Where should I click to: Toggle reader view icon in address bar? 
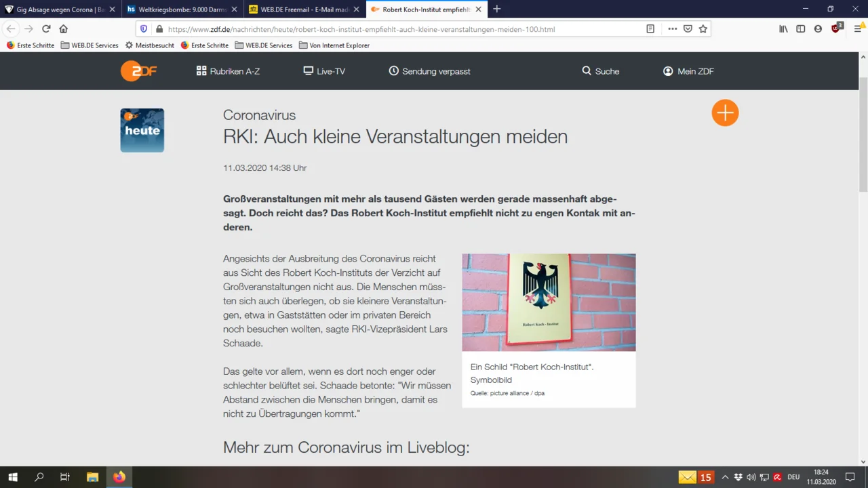[x=650, y=29]
